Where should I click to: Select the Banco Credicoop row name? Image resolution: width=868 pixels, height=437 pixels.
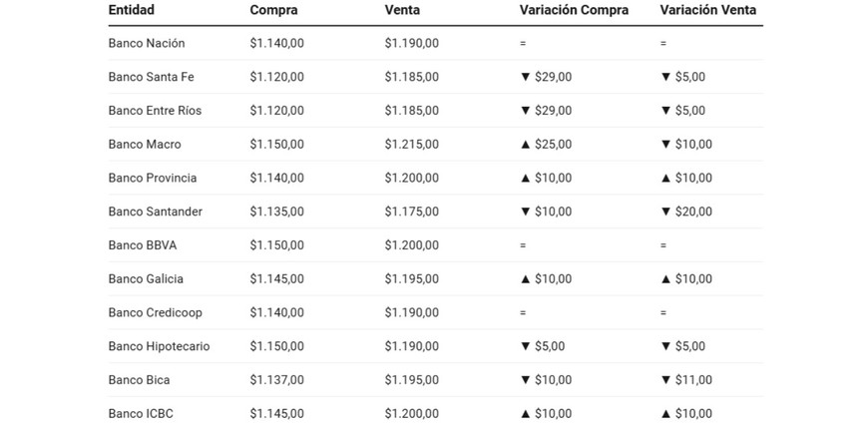tap(155, 313)
